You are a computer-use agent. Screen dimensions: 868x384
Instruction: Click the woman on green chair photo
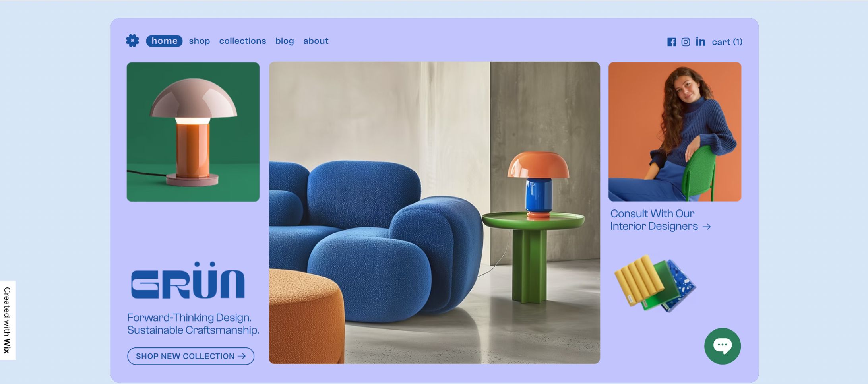[x=674, y=132]
